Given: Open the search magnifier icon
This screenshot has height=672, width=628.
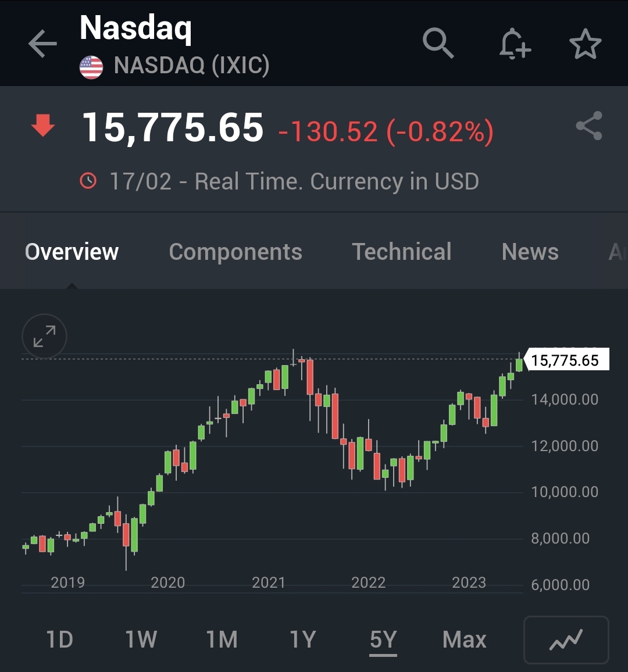Looking at the screenshot, I should 438,43.
